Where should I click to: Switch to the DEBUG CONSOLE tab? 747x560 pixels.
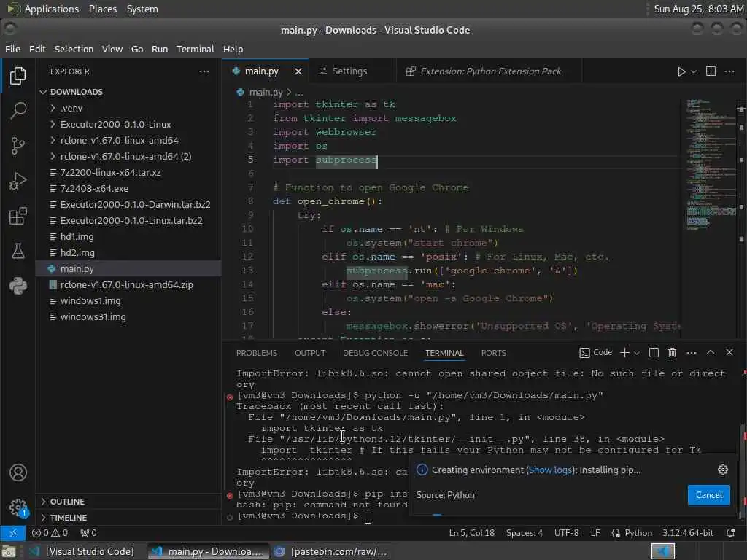click(376, 353)
